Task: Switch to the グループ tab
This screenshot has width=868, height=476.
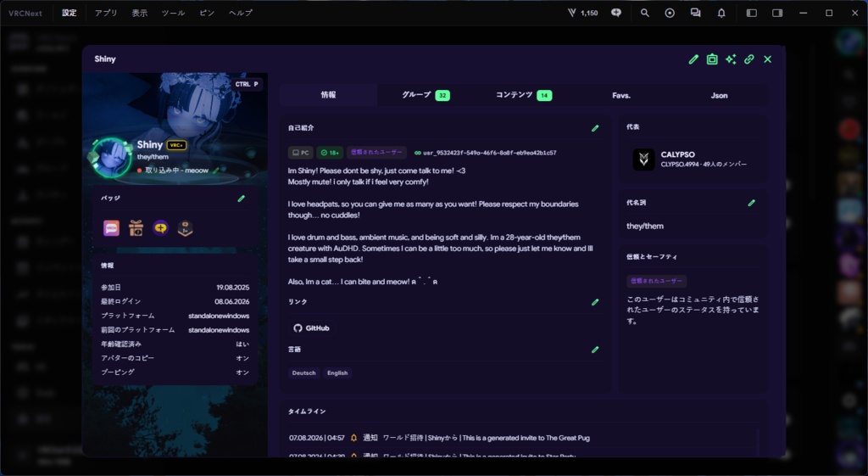Action: coord(426,95)
